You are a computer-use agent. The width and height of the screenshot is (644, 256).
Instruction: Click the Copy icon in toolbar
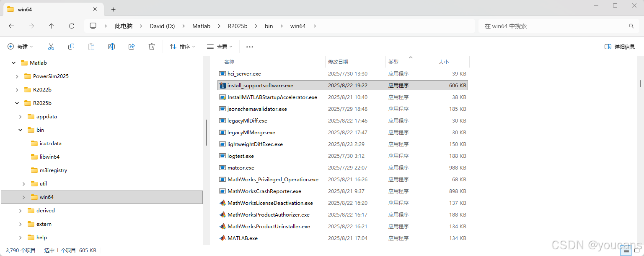tap(71, 47)
